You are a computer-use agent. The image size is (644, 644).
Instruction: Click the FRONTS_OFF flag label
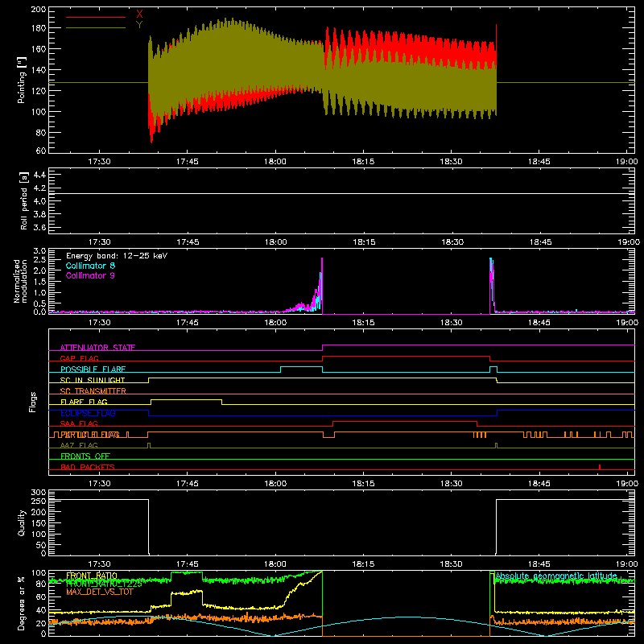[85, 456]
